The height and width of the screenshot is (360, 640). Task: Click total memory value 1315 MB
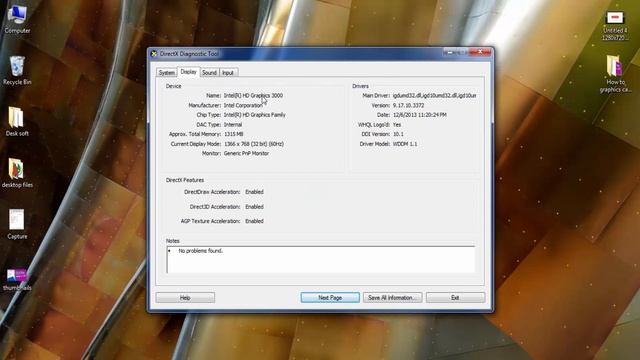pyautogui.click(x=233, y=134)
